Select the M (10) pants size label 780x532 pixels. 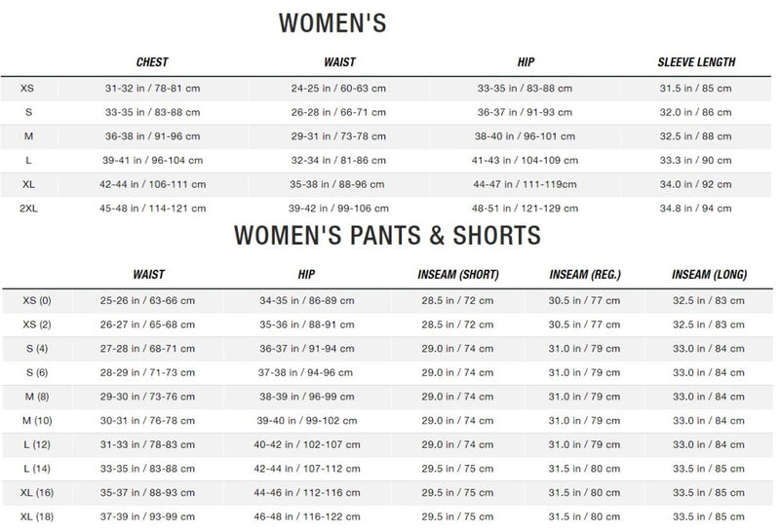(x=37, y=421)
